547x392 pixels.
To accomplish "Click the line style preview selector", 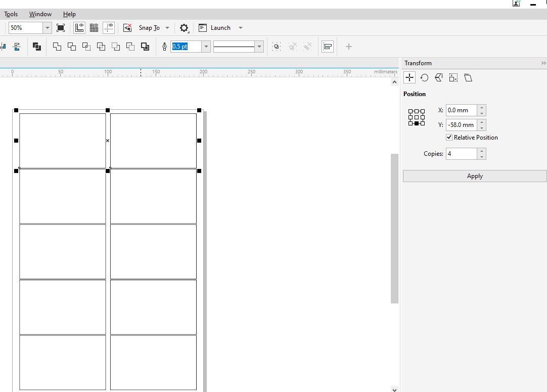I will [x=234, y=47].
